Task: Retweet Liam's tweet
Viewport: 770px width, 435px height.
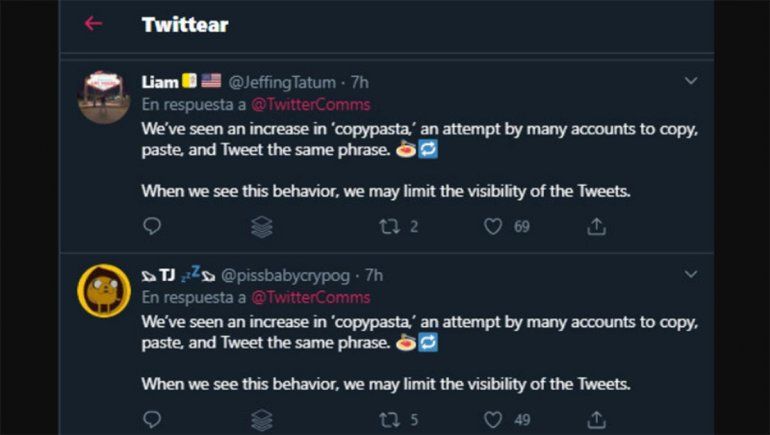Action: [389, 227]
